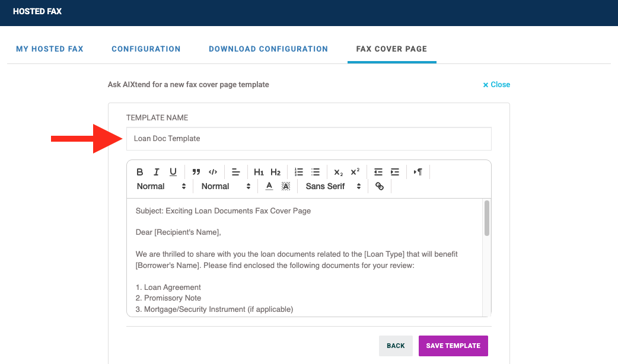Open the font family dropdown showing Sans Serif
The width and height of the screenshot is (618, 364).
point(331,186)
